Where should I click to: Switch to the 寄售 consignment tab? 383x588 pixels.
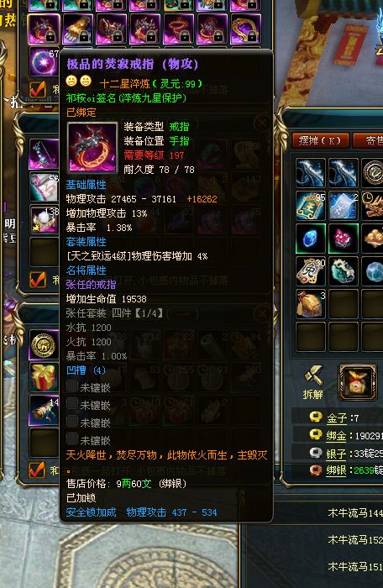(x=369, y=140)
